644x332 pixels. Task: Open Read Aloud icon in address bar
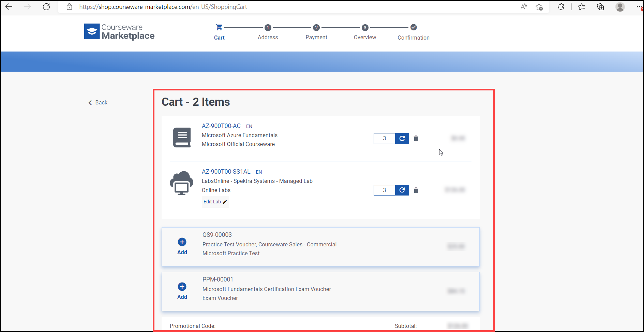tap(524, 6)
